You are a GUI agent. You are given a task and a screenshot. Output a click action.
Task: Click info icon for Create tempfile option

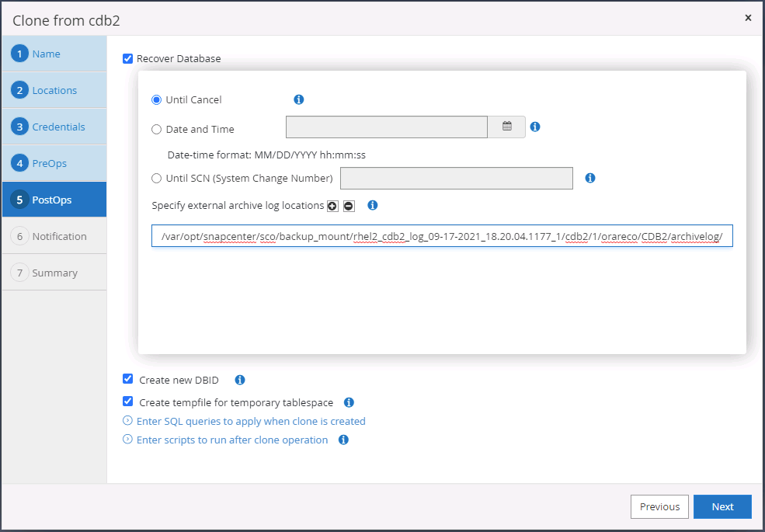pos(349,402)
